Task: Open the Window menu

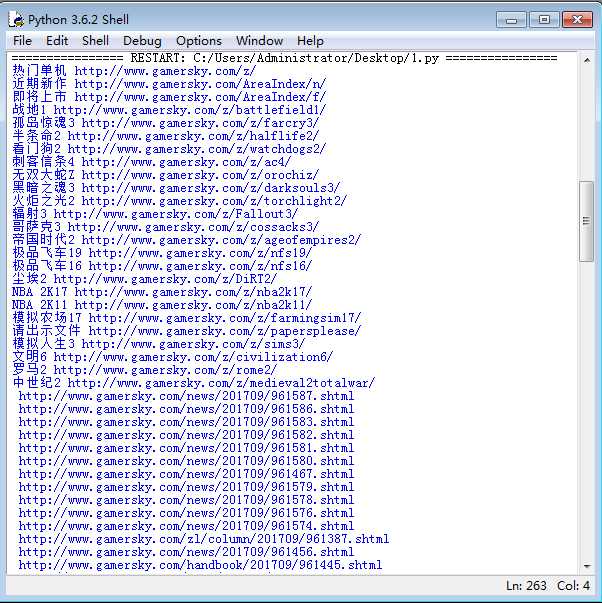Action: coord(259,40)
